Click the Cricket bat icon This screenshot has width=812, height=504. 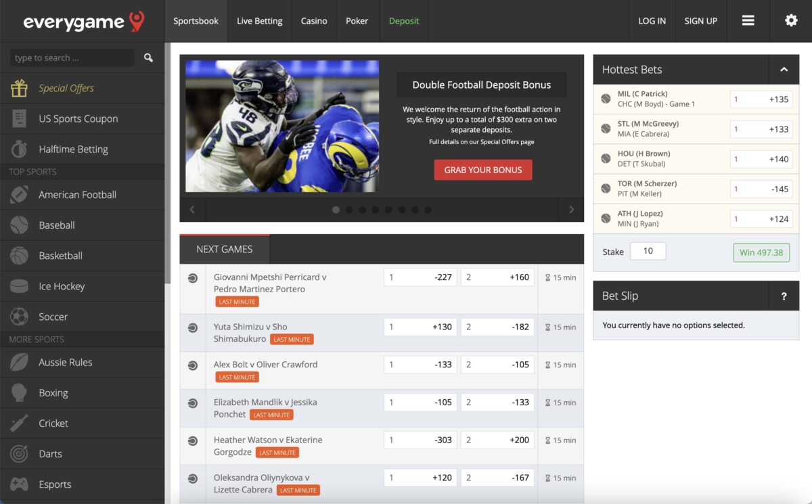[19, 423]
